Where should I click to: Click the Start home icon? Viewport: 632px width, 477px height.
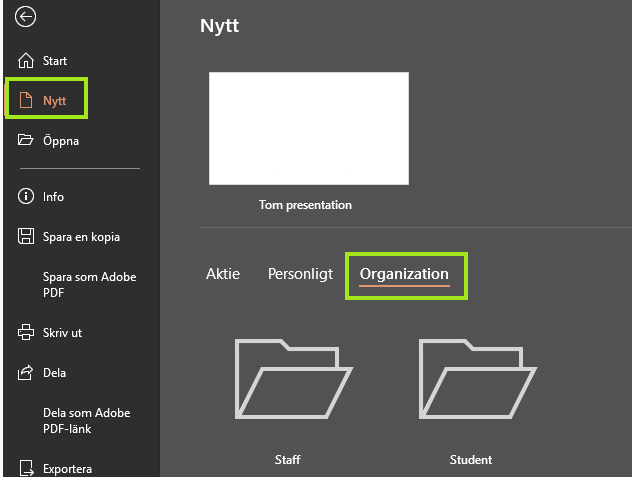pos(26,60)
